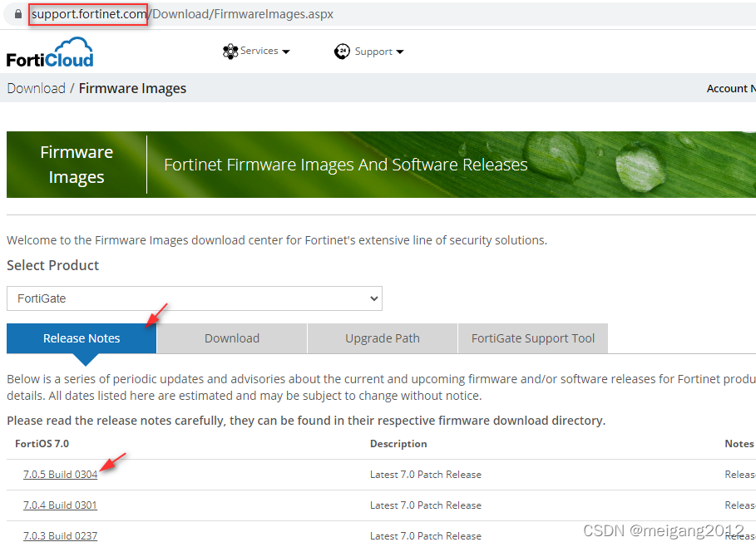Click the Release notes cell in the 7.0.4 row
The height and width of the screenshot is (547, 756).
coord(740,505)
